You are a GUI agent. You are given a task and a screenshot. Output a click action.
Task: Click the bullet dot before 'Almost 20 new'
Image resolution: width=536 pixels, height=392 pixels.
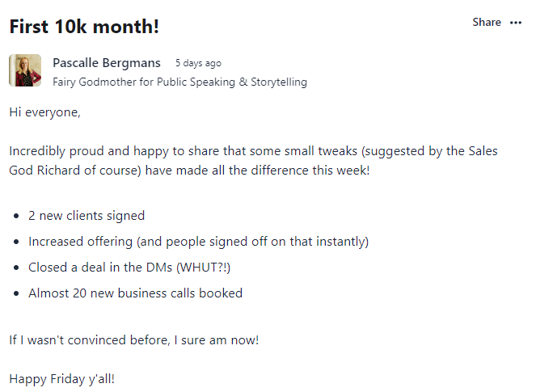pos(16,294)
